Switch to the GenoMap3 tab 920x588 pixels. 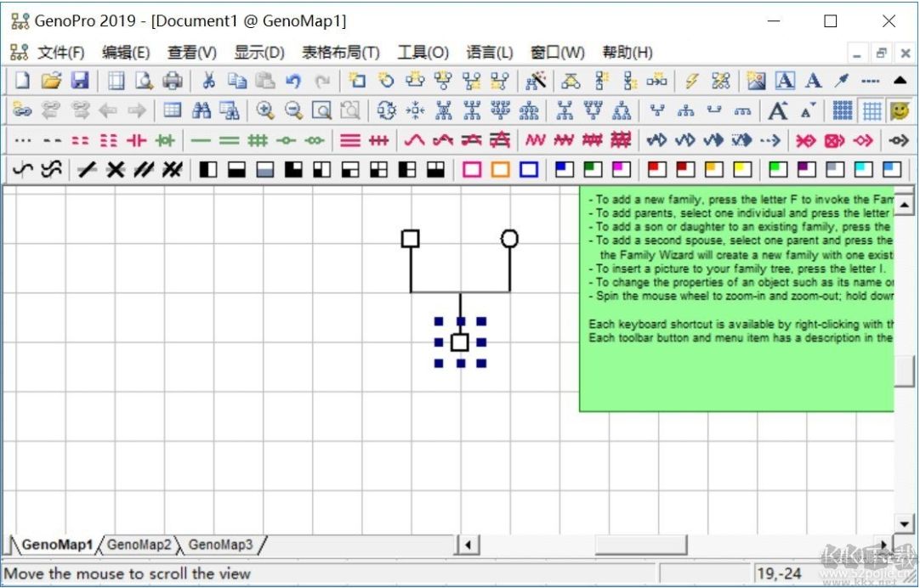click(x=220, y=545)
